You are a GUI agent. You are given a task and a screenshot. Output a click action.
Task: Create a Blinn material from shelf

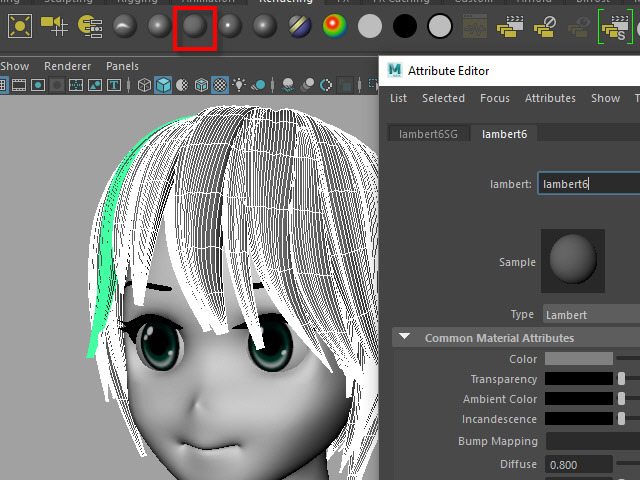(158, 26)
